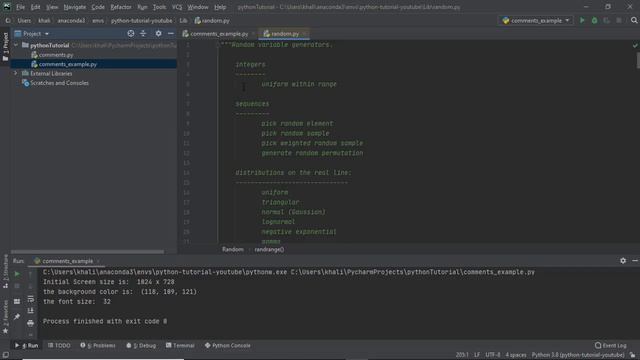Open the Project view selector dropdown
The height and width of the screenshot is (360, 640).
(32, 33)
